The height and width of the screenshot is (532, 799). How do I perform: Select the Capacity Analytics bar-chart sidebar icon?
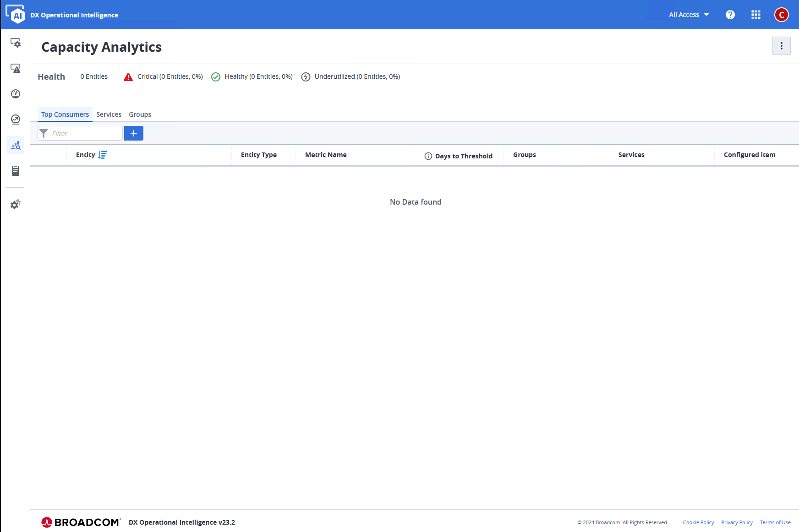coord(16,146)
